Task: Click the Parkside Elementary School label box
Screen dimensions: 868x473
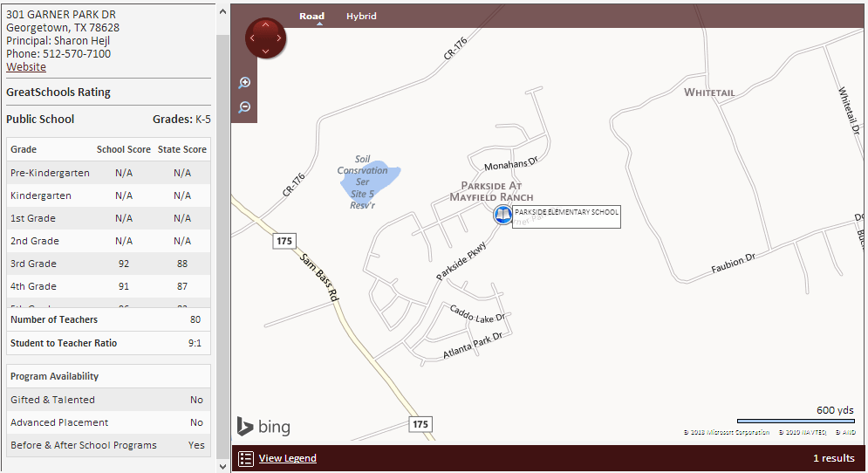Action: pyautogui.click(x=566, y=216)
